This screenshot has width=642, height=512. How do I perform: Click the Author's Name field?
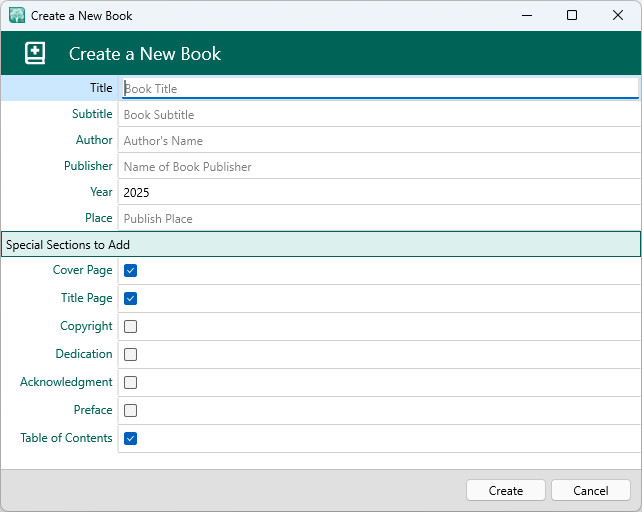[378, 140]
